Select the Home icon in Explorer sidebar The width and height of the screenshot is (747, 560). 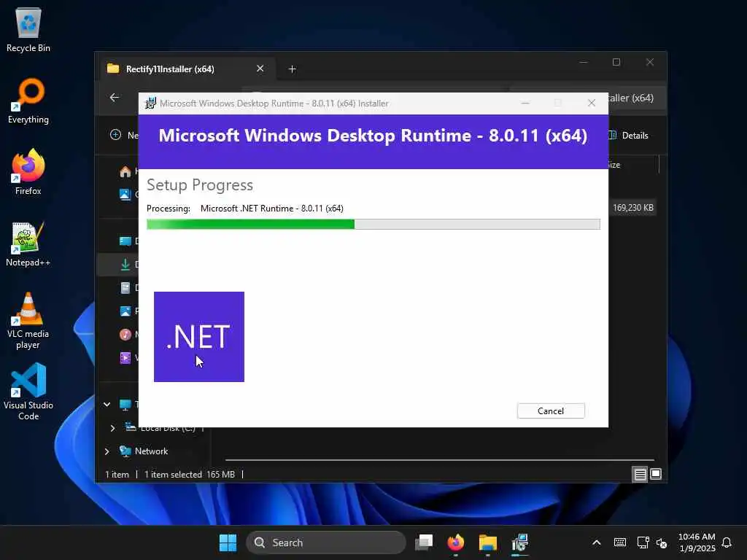(x=125, y=171)
